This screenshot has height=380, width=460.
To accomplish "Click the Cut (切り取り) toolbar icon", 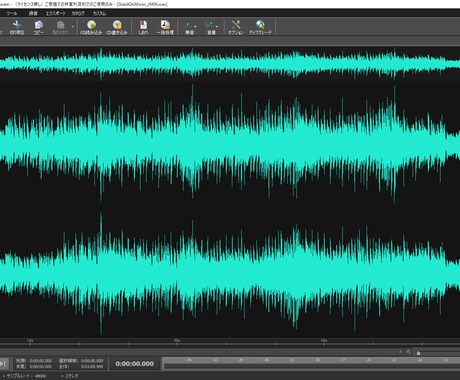I will (17, 27).
